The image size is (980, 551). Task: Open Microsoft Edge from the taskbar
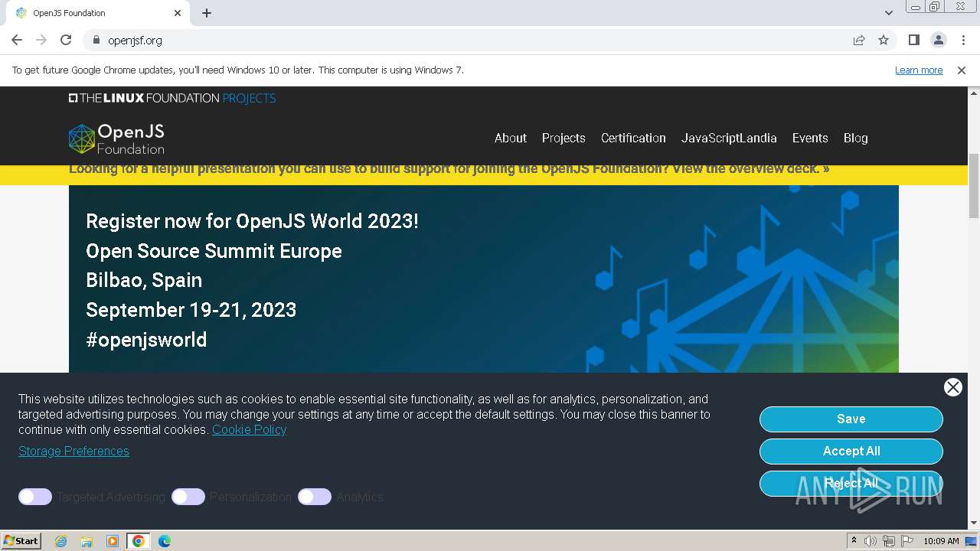(165, 541)
